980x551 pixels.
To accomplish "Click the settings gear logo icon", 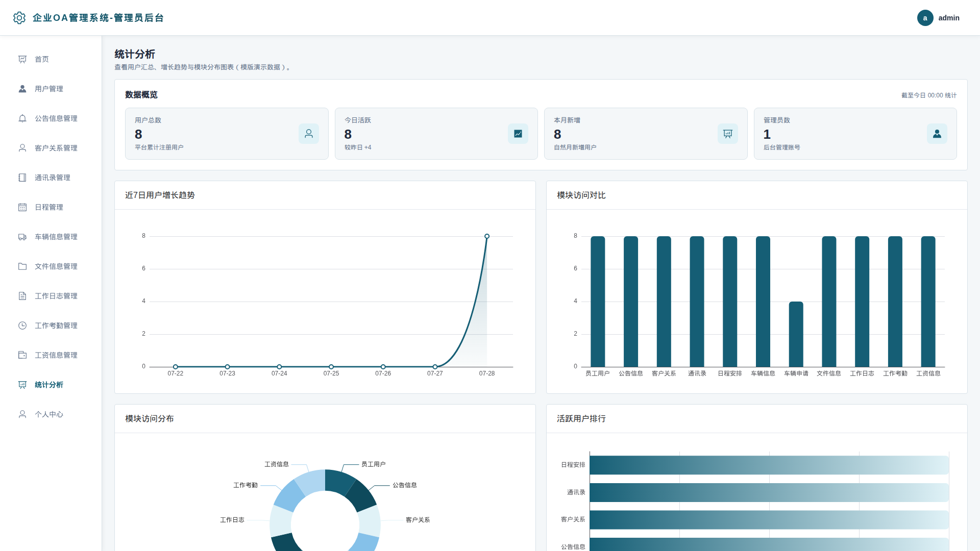I will (19, 18).
